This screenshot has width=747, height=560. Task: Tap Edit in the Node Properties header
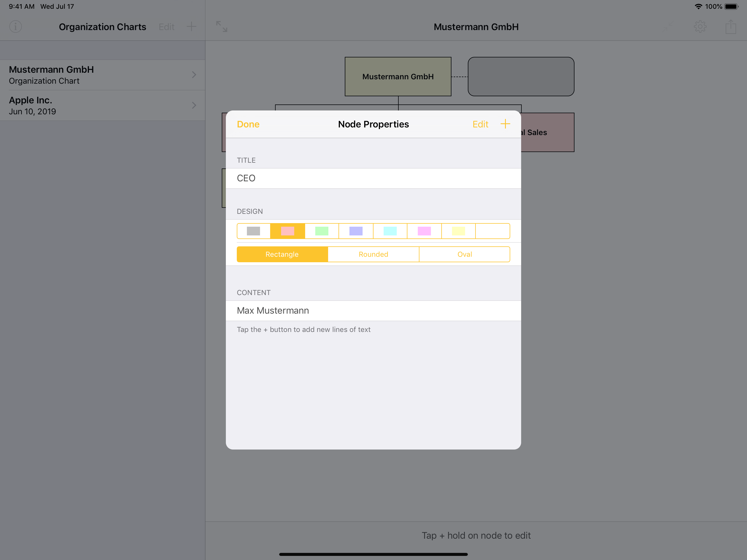coord(480,124)
